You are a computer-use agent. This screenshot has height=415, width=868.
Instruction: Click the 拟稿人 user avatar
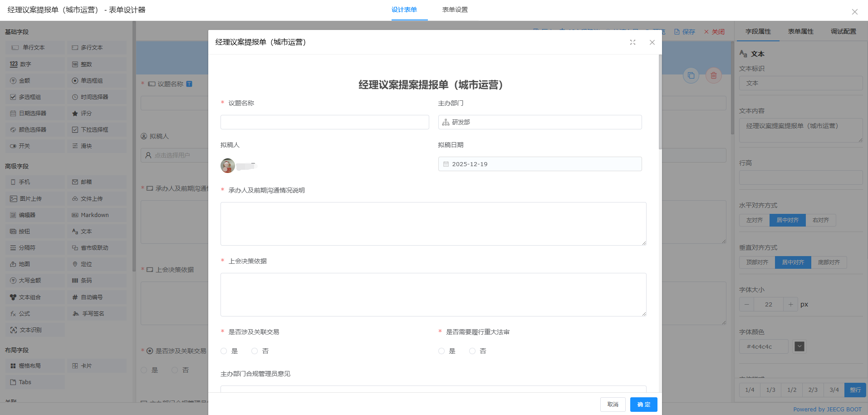[x=228, y=166]
